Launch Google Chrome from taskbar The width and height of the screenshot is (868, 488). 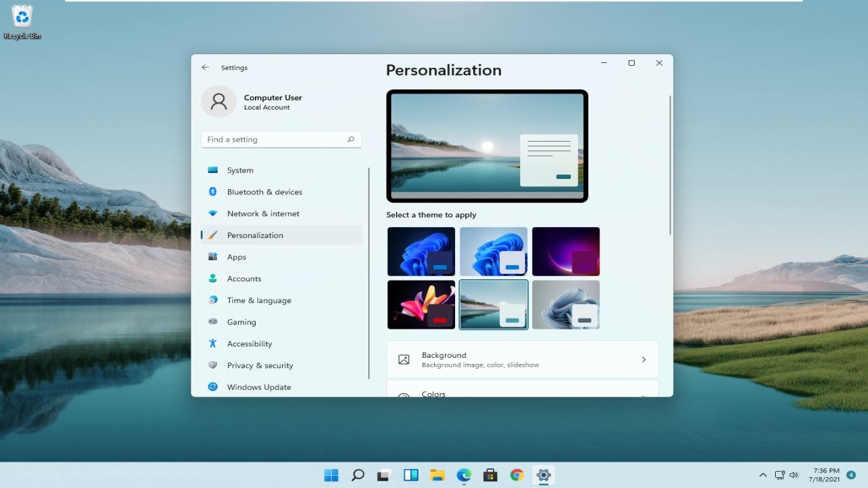517,475
